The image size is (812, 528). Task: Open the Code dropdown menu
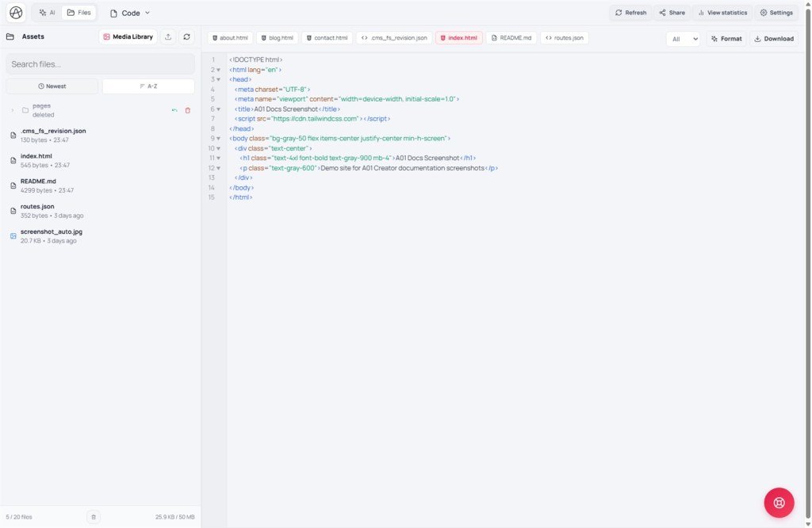130,13
